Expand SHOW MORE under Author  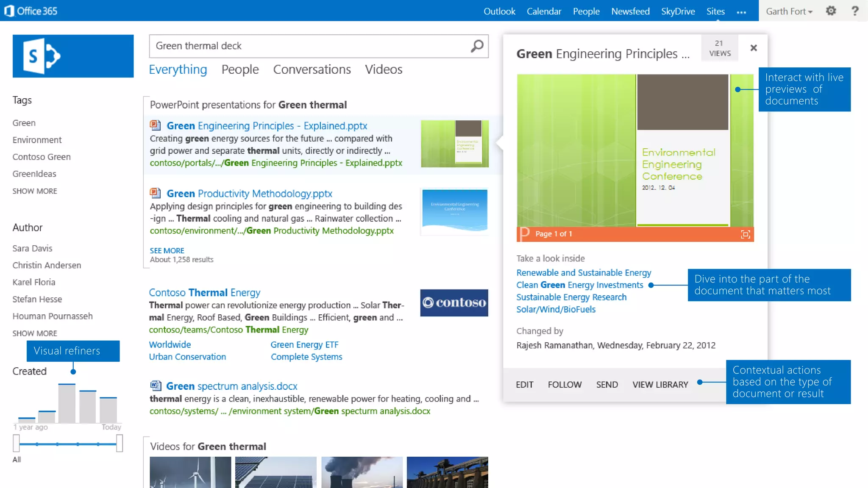tap(35, 333)
